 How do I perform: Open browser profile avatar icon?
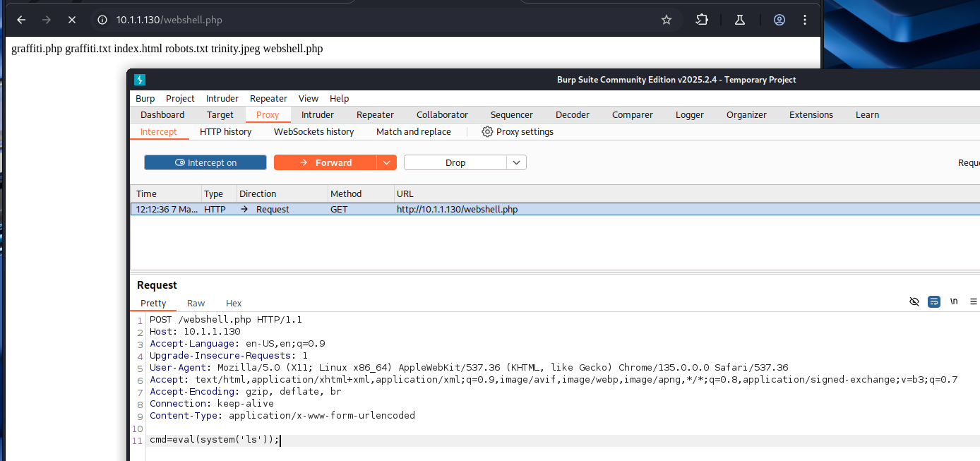pyautogui.click(x=779, y=20)
